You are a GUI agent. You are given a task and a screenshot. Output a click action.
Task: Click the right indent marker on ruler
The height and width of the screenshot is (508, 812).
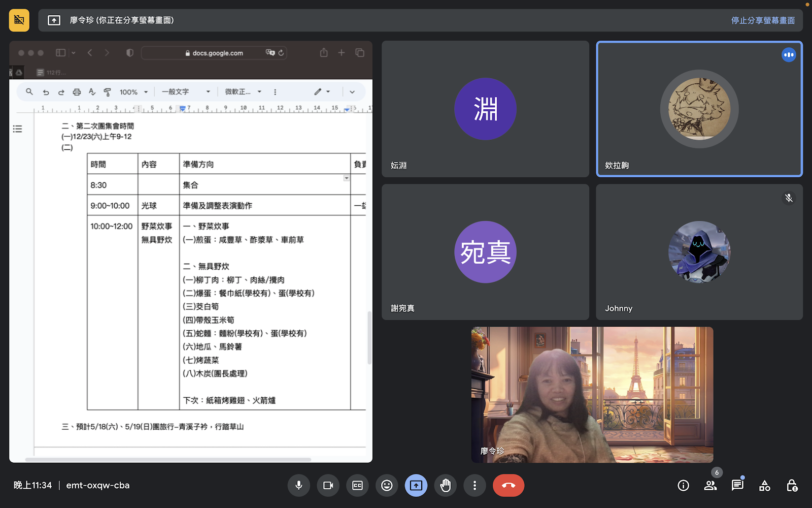pyautogui.click(x=347, y=109)
